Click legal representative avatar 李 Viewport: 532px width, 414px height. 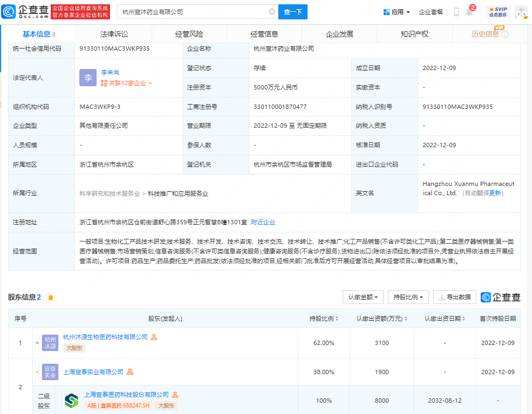tap(88, 78)
